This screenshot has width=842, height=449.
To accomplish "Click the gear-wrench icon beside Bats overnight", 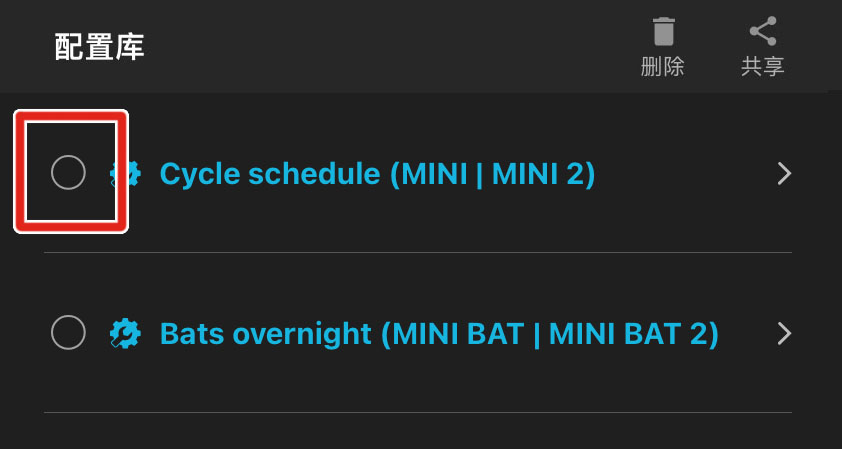I will coord(126,332).
